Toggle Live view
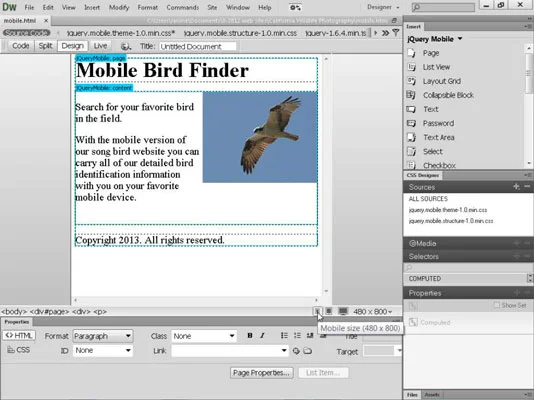This screenshot has height=400, width=534. [100, 46]
